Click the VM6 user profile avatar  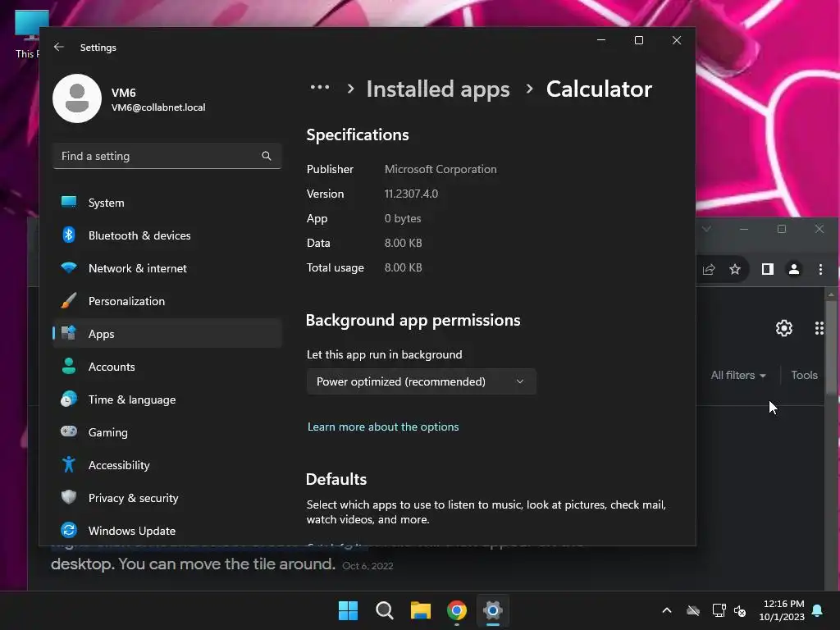(77, 98)
